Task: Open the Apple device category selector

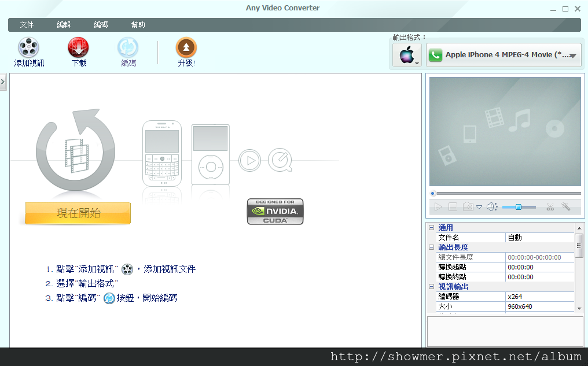Action: (407, 55)
